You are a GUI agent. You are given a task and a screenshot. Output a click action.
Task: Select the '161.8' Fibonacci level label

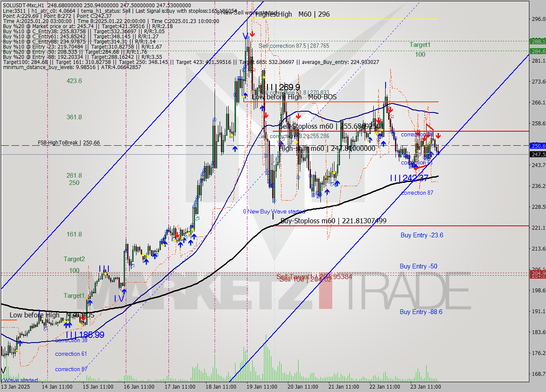click(74, 234)
